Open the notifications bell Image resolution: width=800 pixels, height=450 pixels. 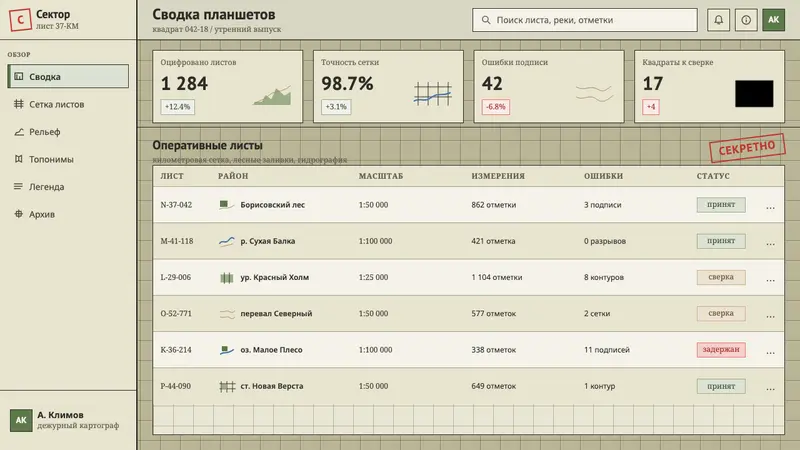coord(718,20)
